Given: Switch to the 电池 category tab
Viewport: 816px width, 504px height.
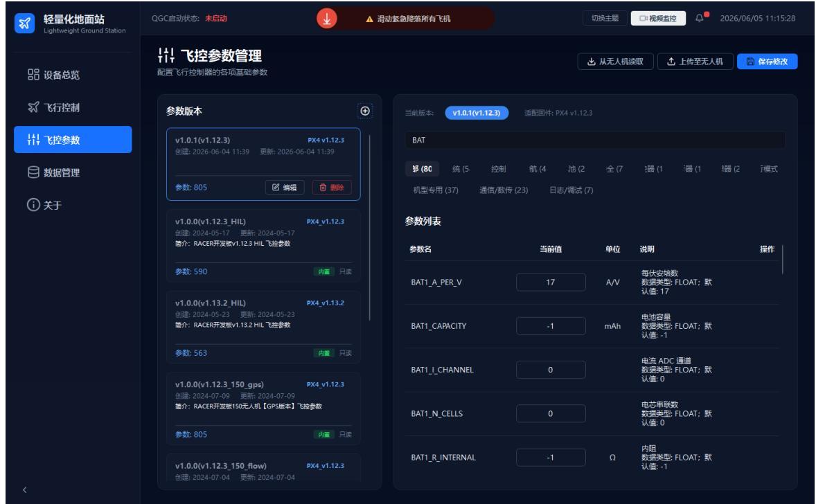Looking at the screenshot, I should coord(576,168).
